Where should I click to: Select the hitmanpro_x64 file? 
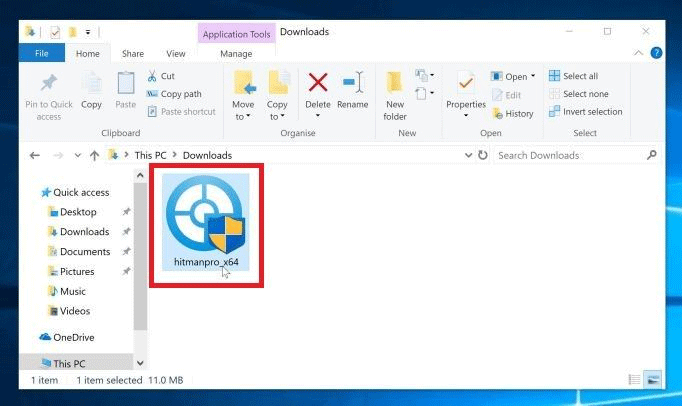click(x=206, y=222)
